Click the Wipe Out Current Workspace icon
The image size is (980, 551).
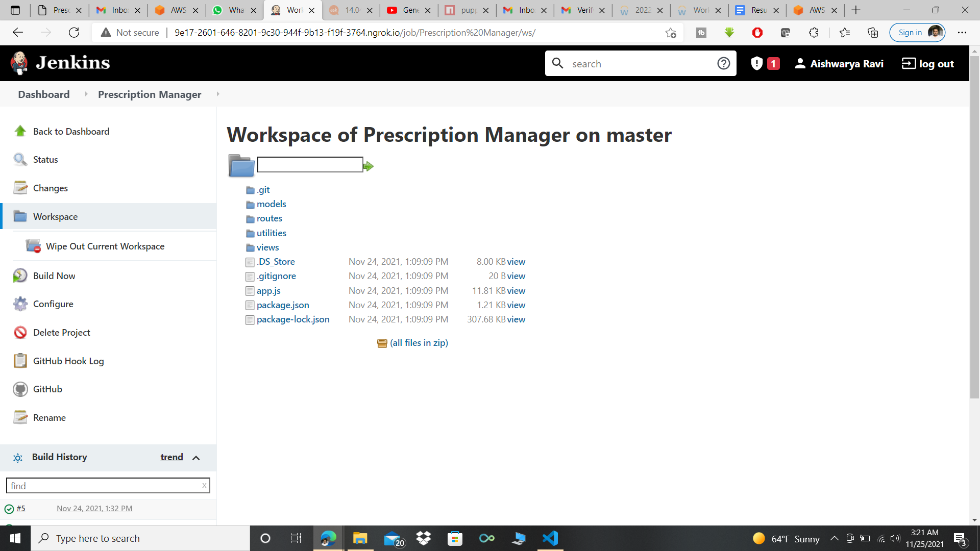coord(33,246)
